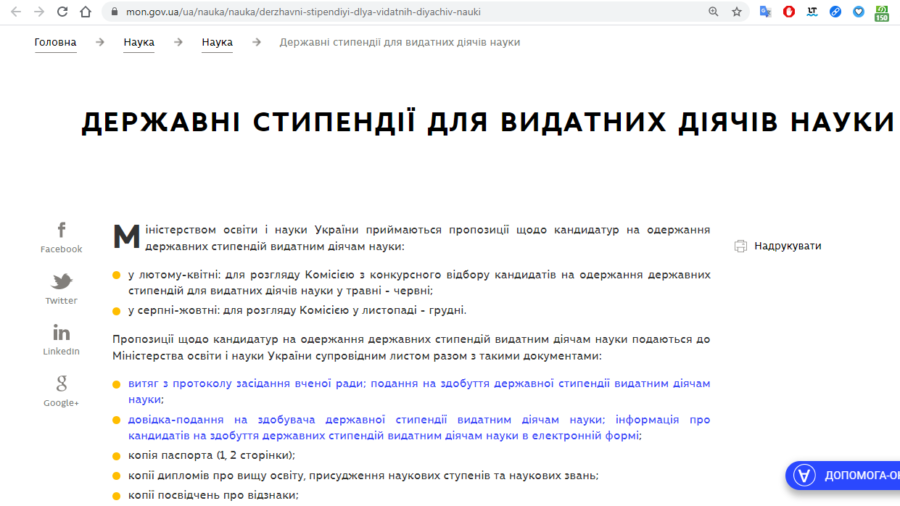Click the browser forward arrow

click(39, 11)
